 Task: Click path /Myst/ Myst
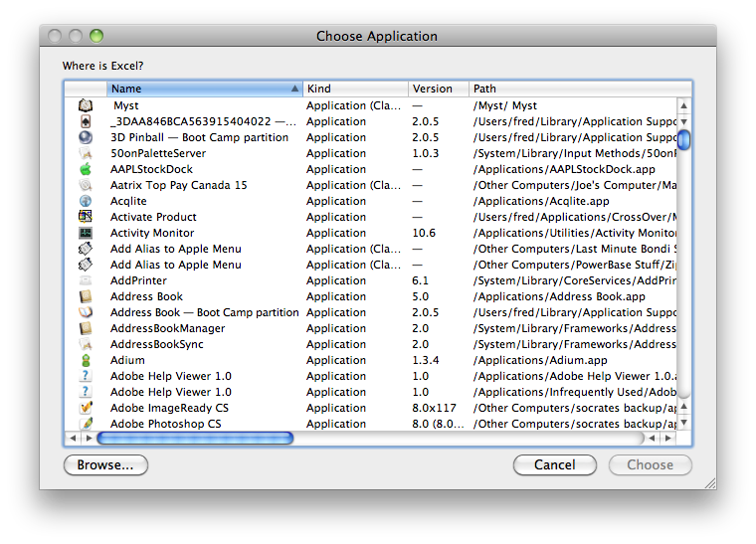point(504,105)
